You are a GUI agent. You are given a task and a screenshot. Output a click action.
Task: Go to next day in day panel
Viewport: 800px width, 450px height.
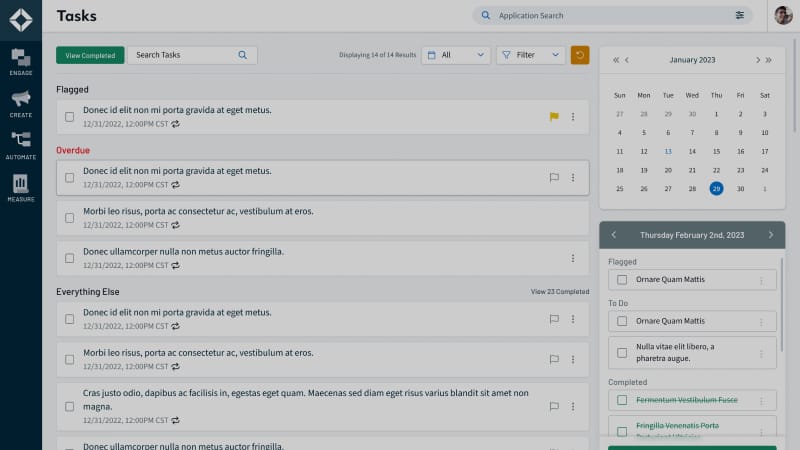(771, 235)
